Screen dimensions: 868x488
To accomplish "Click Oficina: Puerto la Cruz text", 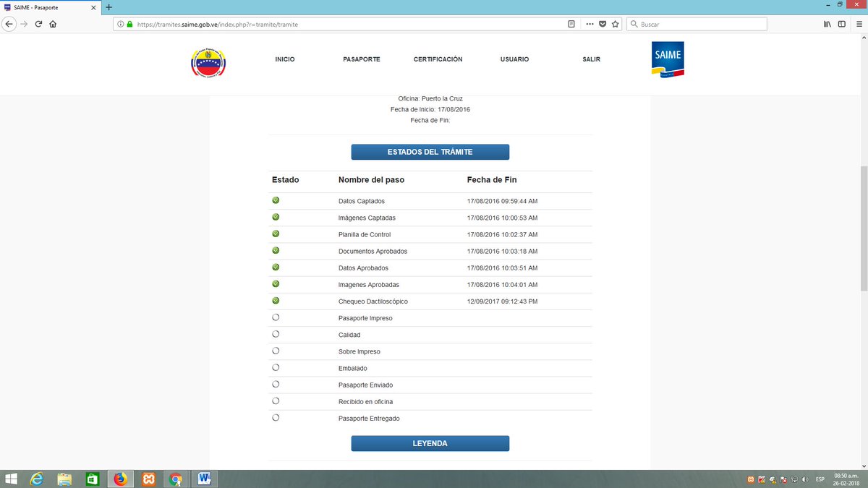I will coord(430,98).
